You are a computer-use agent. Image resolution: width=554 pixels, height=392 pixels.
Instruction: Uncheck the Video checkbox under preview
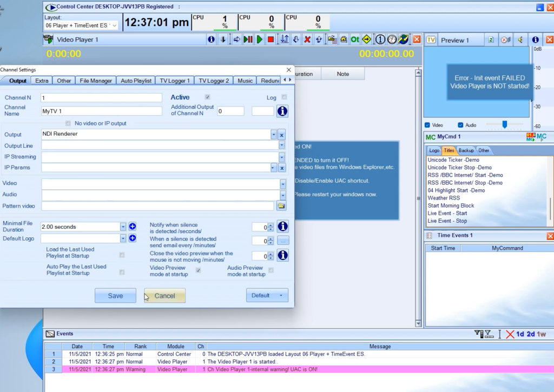pyautogui.click(x=428, y=125)
